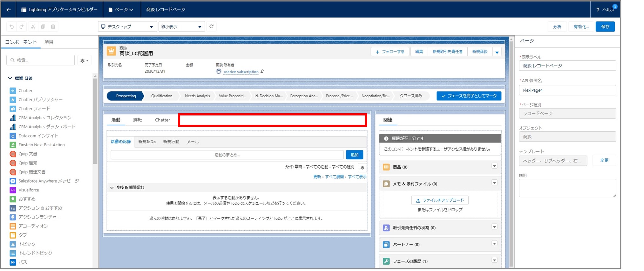Open component list settings gear
This screenshot has height=271, width=644.
(84, 60)
